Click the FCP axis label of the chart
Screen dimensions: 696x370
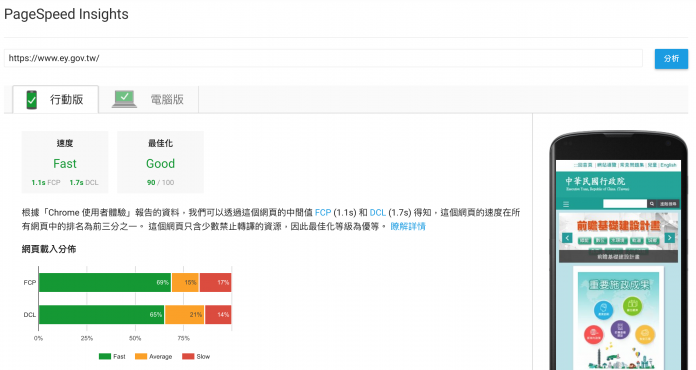(x=30, y=283)
